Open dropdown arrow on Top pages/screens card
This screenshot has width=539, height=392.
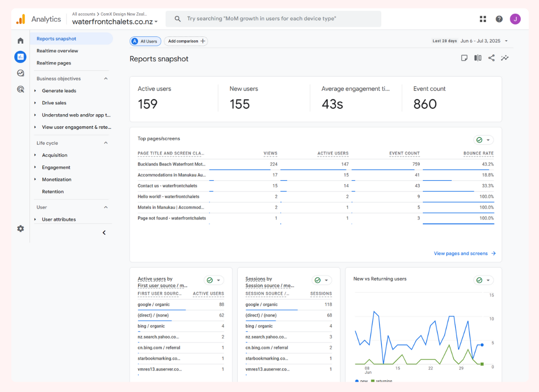488,140
